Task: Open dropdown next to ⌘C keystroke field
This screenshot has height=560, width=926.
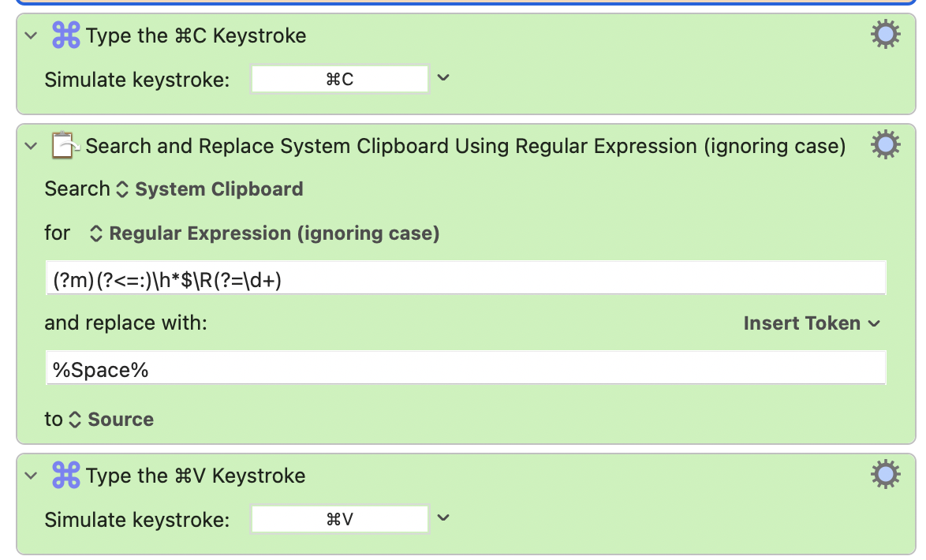Action: (x=443, y=78)
